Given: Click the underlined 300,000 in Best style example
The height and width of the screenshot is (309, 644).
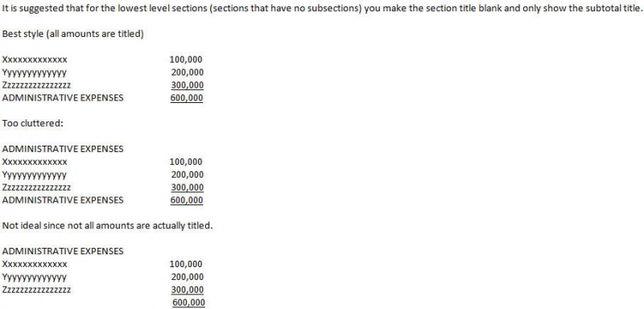Looking at the screenshot, I should (188, 85).
